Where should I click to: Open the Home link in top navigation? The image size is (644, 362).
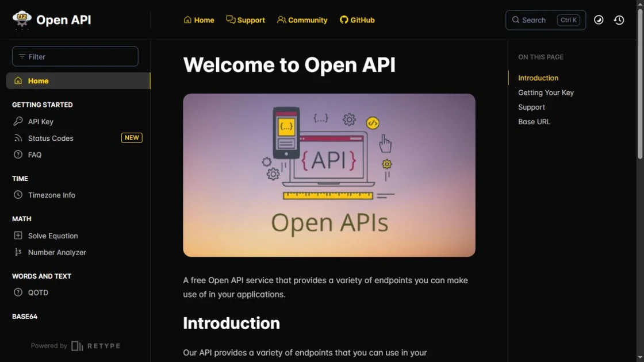(199, 20)
